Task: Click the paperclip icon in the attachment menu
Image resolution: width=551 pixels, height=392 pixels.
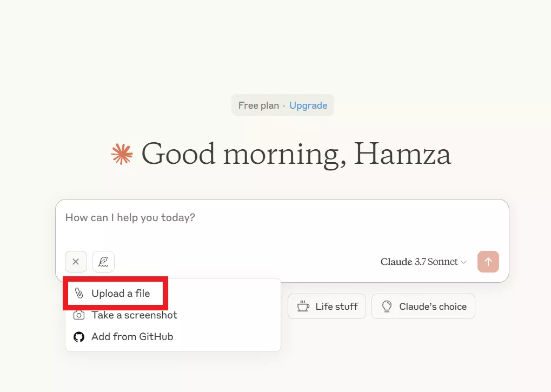Action: 79,294
